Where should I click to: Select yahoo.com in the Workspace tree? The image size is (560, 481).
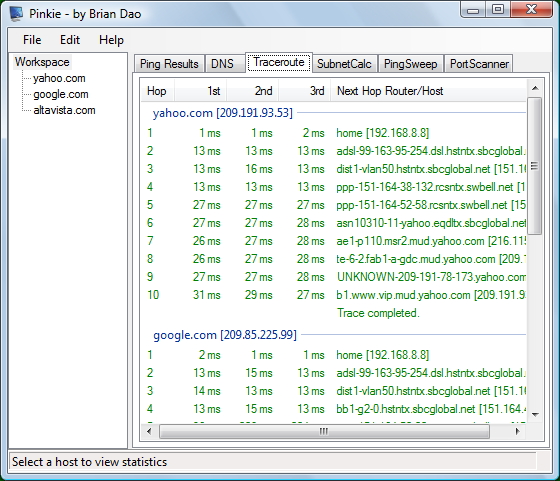pos(59,78)
